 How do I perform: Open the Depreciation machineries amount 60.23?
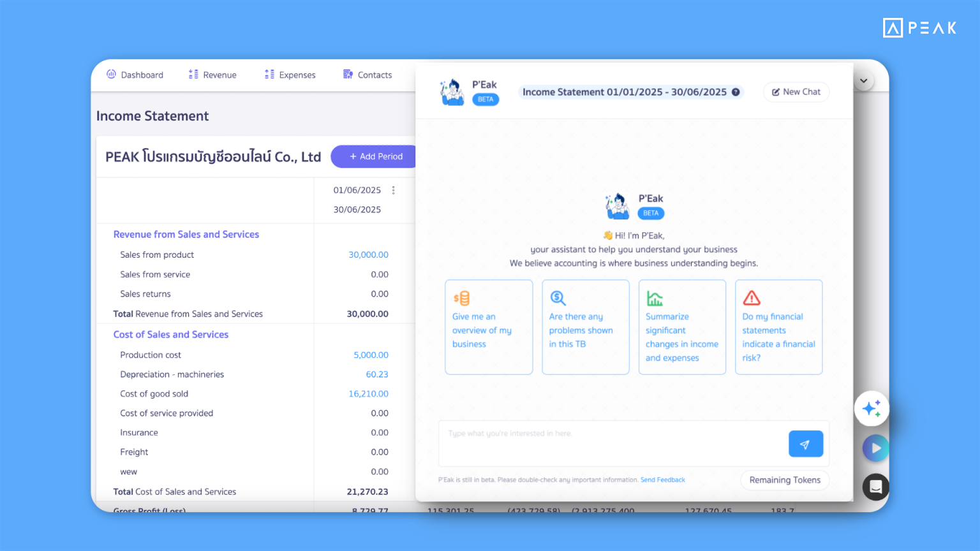(x=377, y=374)
